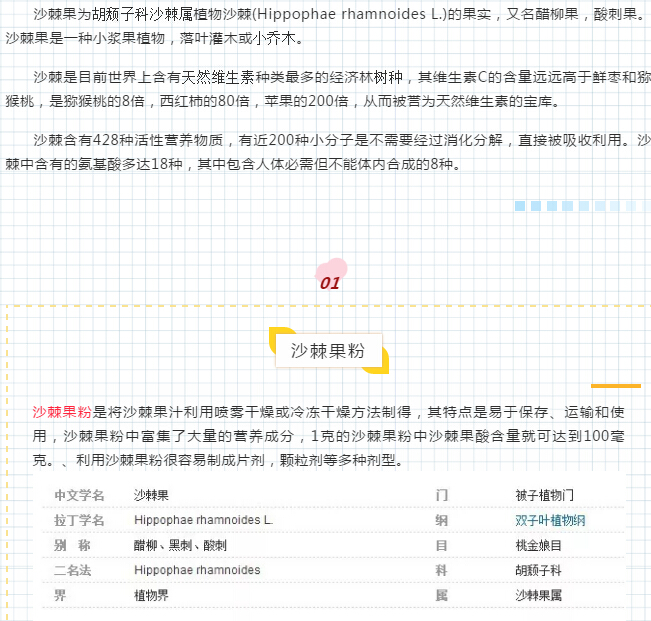This screenshot has width=651, height=621.
Task: Click the 胡颓子科 family value
Action: click(538, 570)
